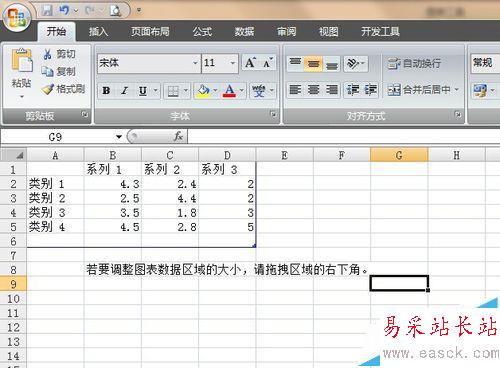500x368 pixels.
Task: Decrease font size with small A icon
Action: [x=268, y=63]
